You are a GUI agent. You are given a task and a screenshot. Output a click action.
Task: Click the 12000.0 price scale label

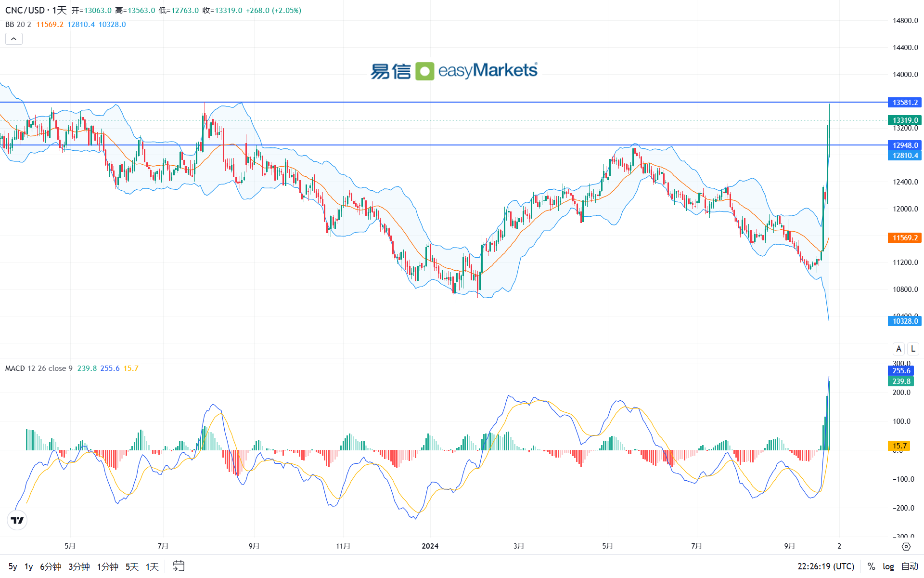tap(905, 209)
